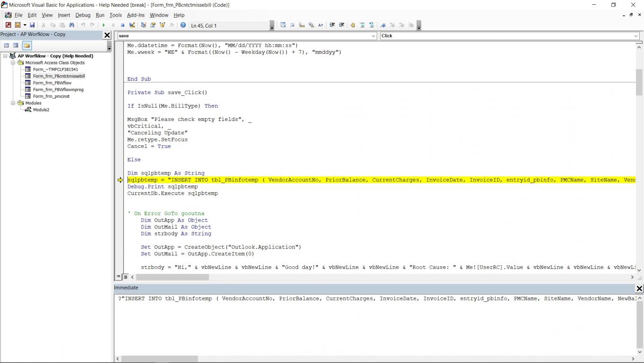This screenshot has height=363, width=644.
Task: Select Module2 in the Modules folder
Action: pyautogui.click(x=41, y=110)
